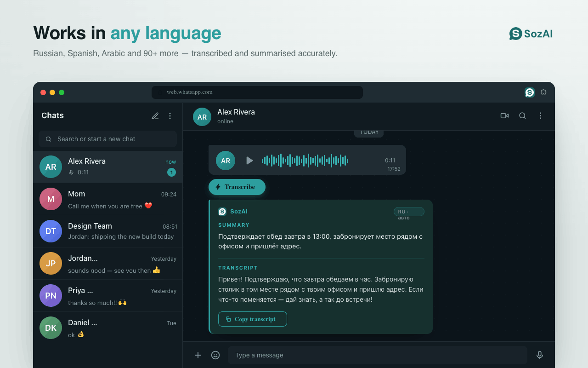Click the Transcribe button
This screenshot has height=368, width=588.
coord(237,187)
